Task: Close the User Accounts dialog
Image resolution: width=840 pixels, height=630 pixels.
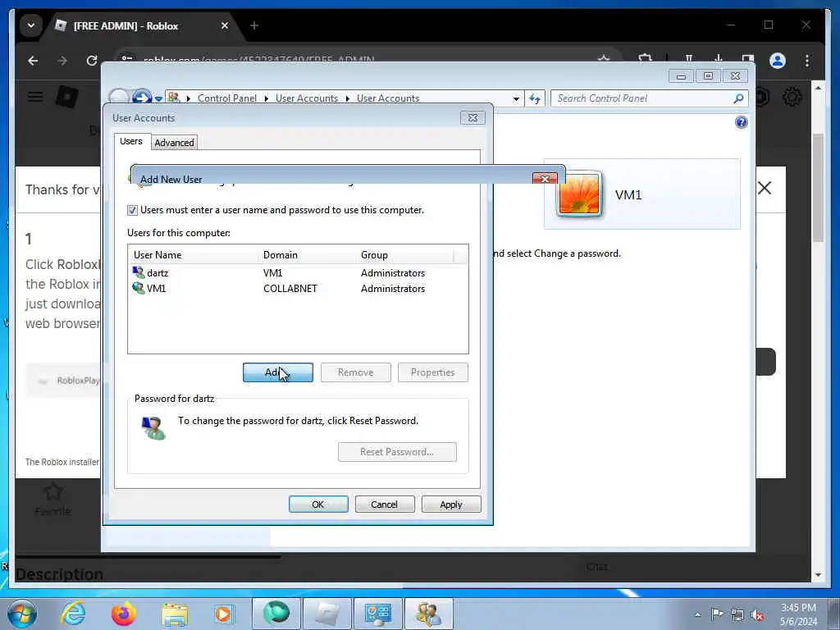Action: click(x=472, y=118)
